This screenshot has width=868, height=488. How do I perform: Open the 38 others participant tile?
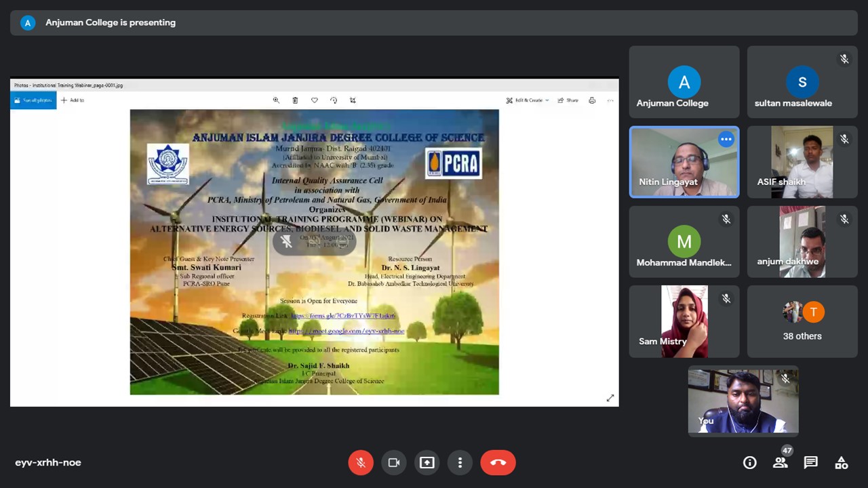(x=802, y=321)
